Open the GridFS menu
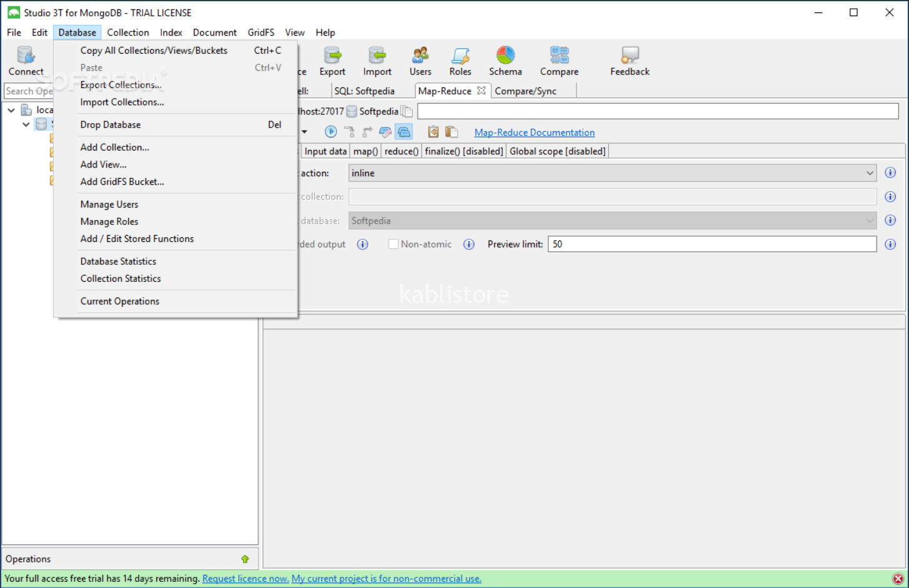 point(261,32)
